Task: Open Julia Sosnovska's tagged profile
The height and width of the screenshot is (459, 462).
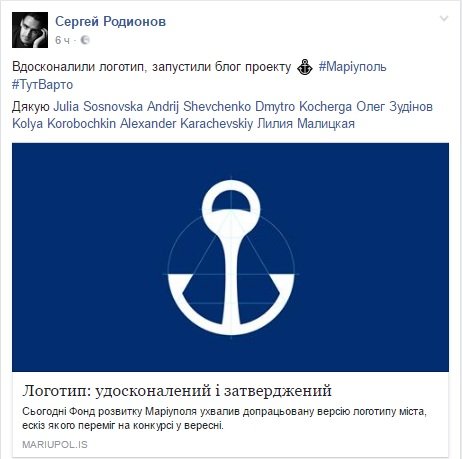Action: [x=98, y=107]
